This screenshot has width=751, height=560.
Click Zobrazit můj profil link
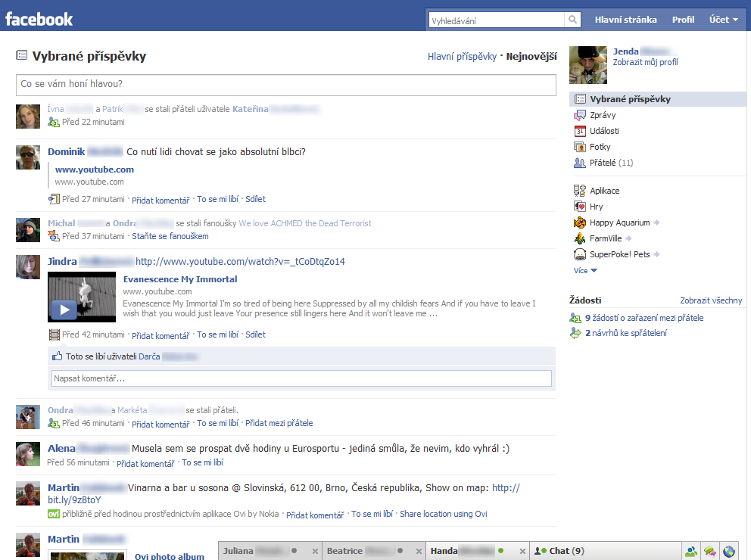[x=645, y=62]
